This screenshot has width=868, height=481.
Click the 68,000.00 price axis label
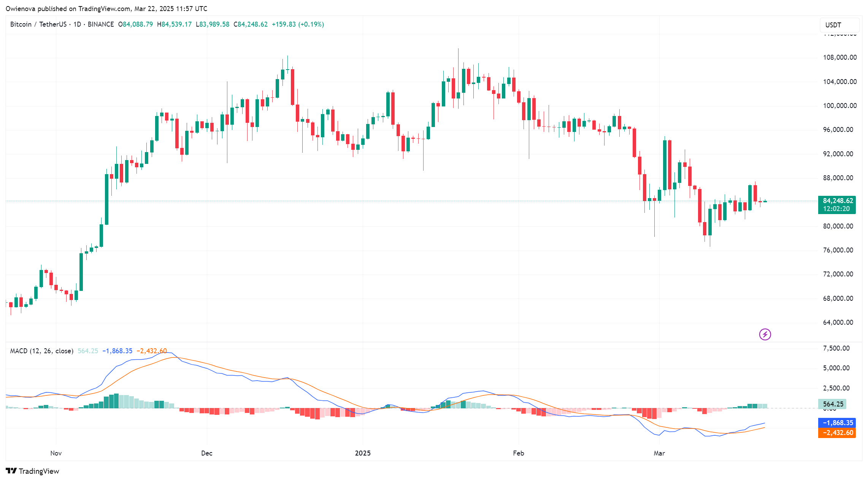tap(838, 298)
